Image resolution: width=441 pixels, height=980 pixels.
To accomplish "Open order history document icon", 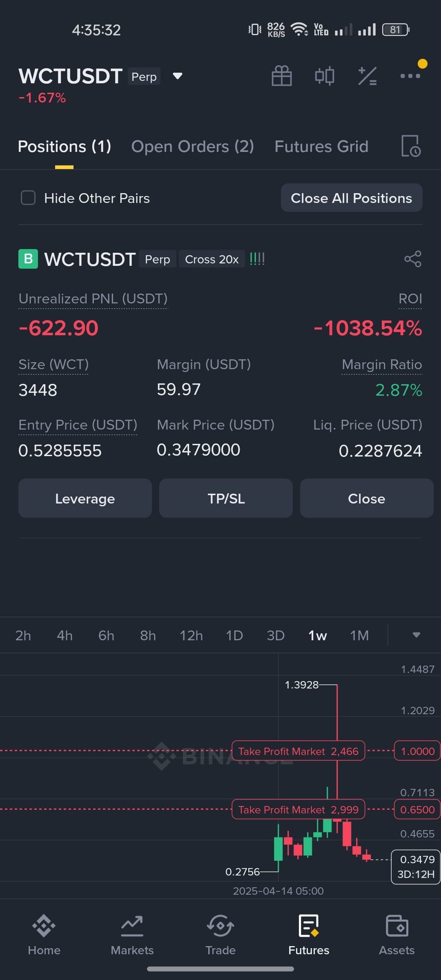I will (x=411, y=146).
